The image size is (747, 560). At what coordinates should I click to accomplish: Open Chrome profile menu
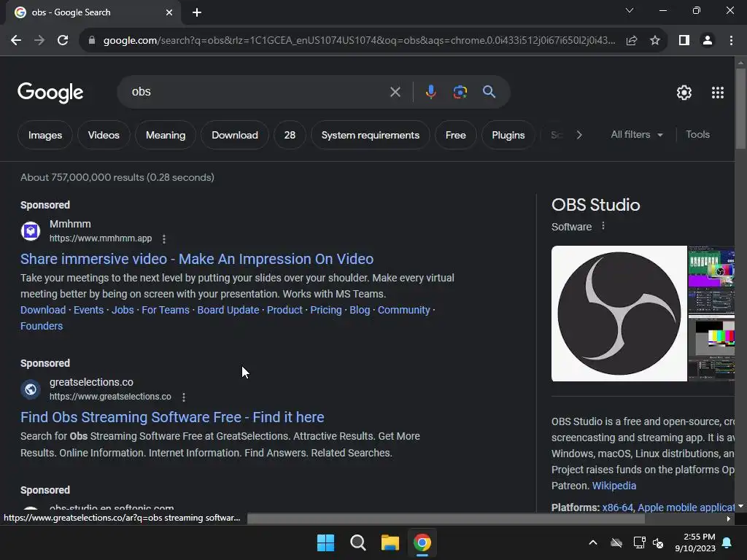pos(708,41)
